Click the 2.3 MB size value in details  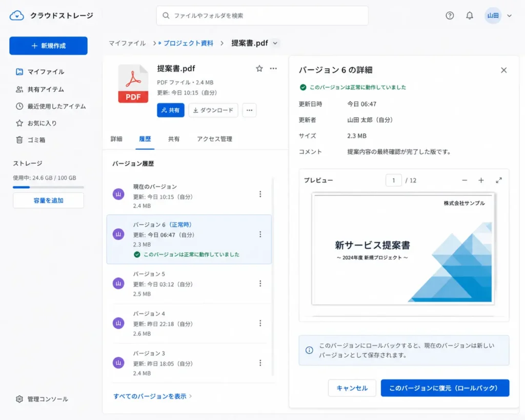tap(357, 136)
